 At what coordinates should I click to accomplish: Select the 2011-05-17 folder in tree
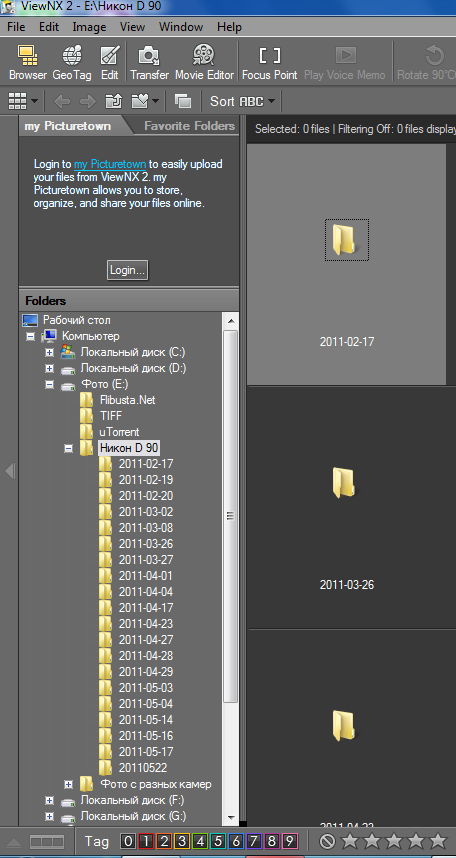click(146, 752)
